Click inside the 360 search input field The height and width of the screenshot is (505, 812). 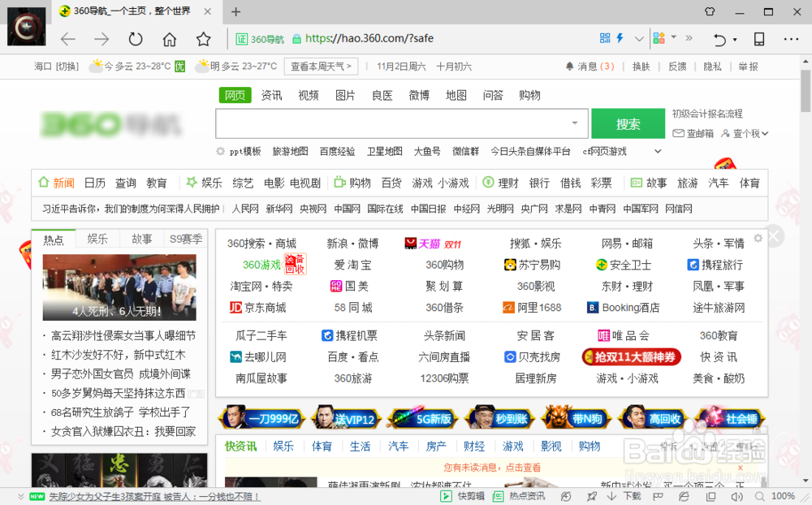coord(402,123)
